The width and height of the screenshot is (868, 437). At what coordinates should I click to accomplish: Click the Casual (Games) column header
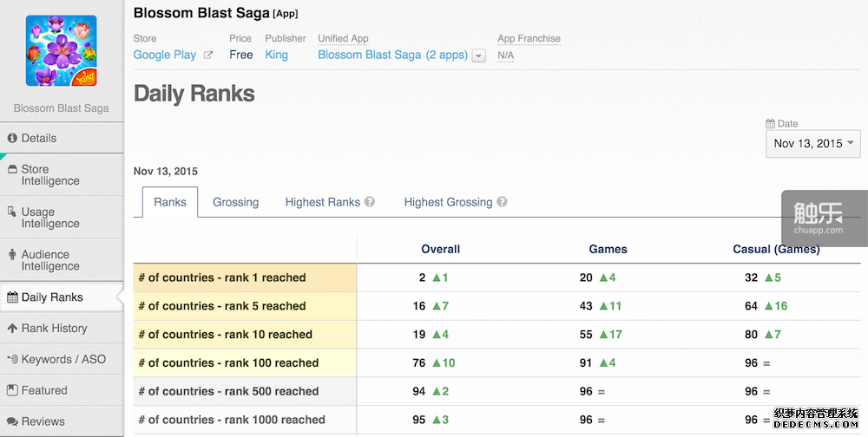pos(776,249)
